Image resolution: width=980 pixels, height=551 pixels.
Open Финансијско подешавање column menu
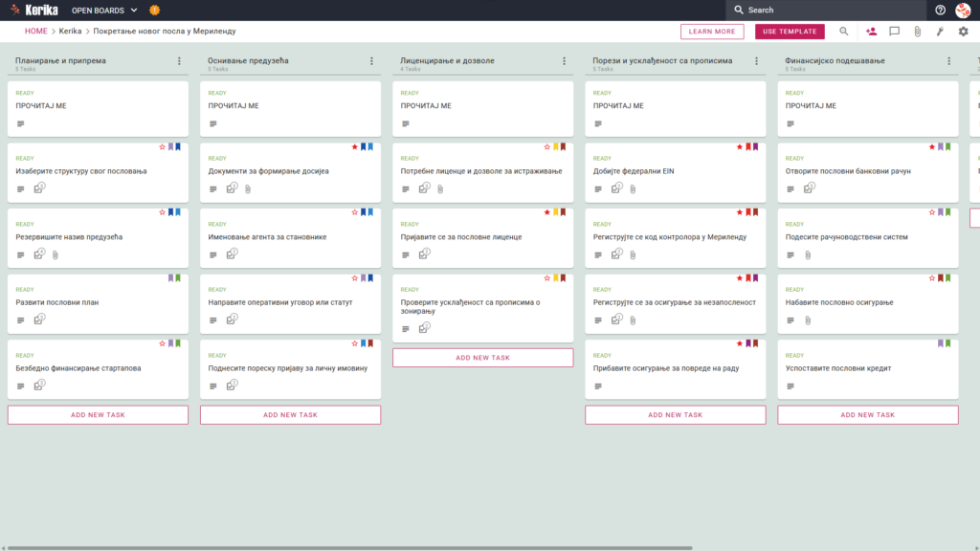(x=949, y=61)
